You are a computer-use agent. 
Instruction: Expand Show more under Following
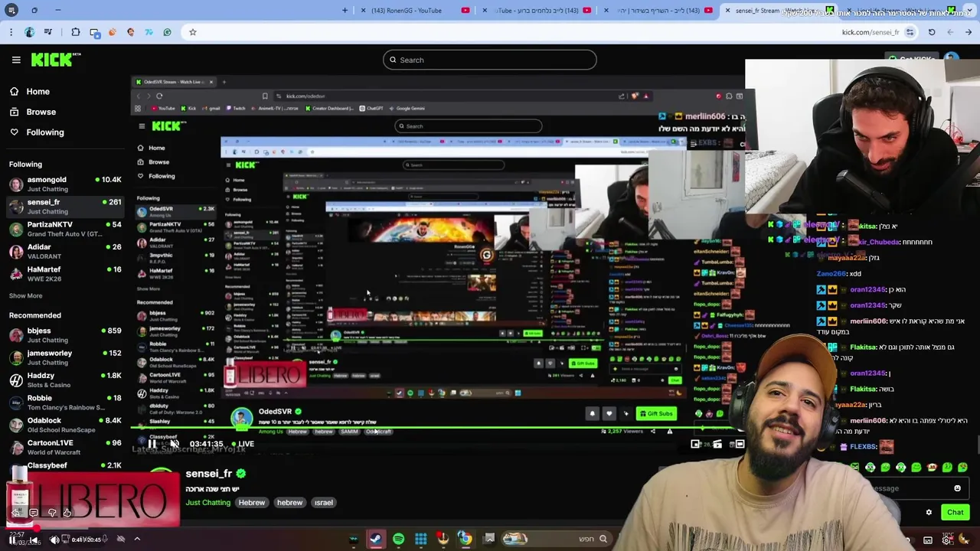point(25,295)
